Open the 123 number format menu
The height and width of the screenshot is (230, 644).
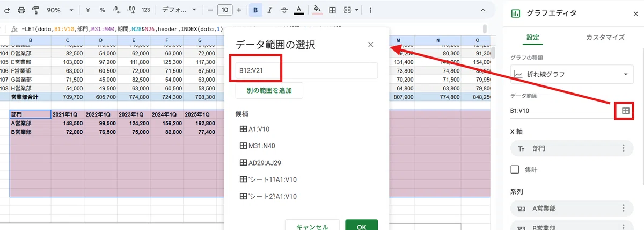click(x=145, y=10)
